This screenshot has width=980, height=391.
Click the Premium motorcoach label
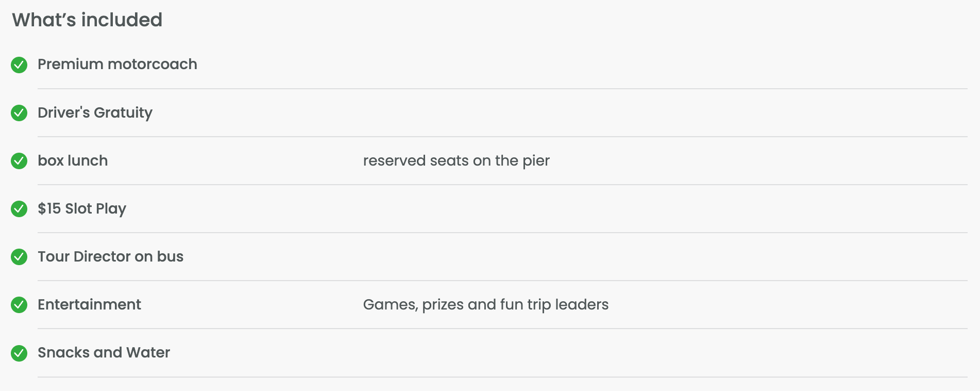coord(117,64)
